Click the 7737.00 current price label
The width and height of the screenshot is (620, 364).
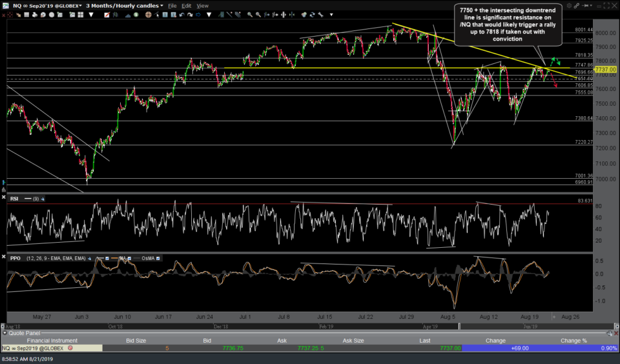tap(605, 69)
